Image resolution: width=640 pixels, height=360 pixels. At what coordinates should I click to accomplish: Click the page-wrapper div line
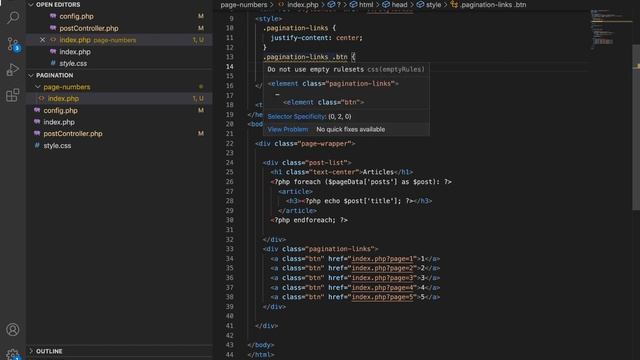pyautogui.click(x=305, y=144)
